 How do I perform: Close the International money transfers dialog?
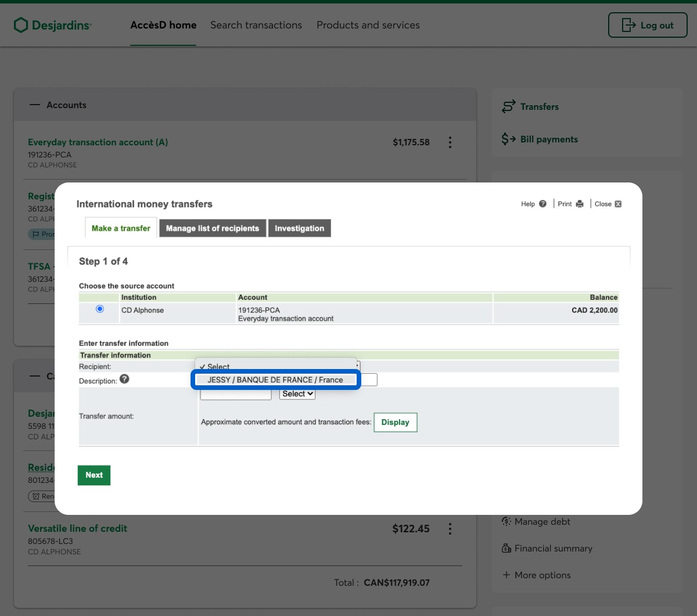click(x=608, y=204)
